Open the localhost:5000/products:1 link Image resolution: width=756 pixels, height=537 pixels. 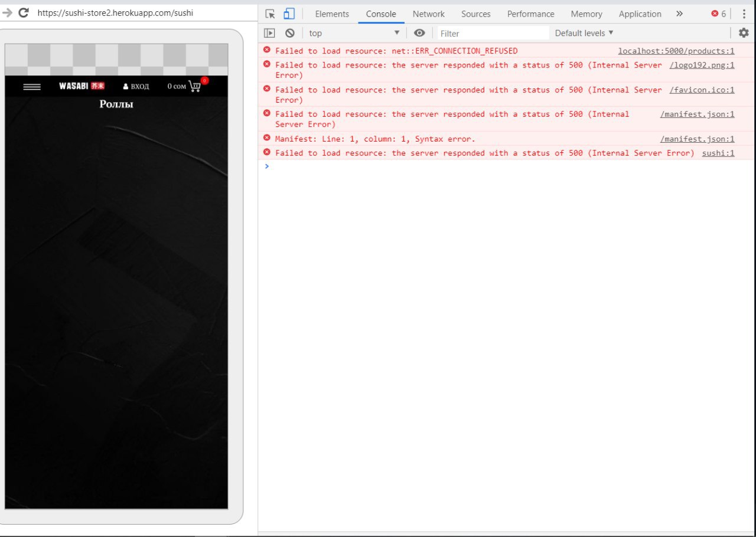point(676,51)
